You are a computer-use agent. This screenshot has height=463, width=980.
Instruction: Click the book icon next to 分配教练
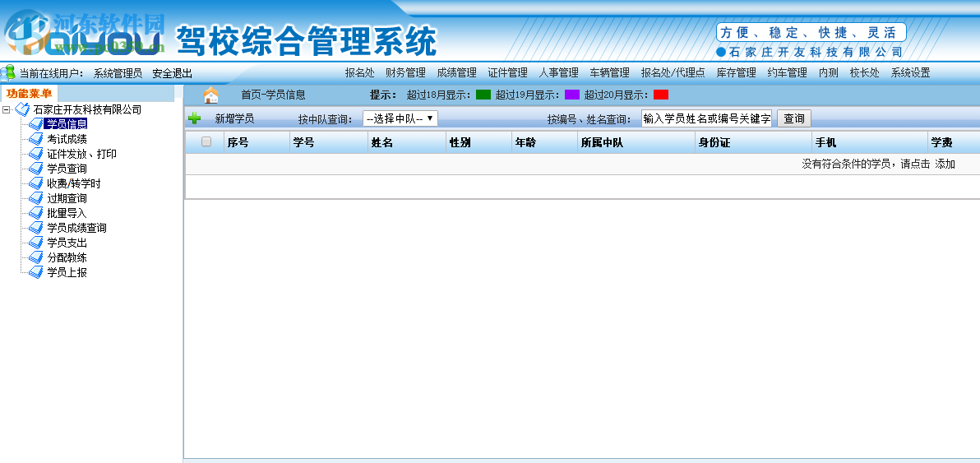[36, 257]
